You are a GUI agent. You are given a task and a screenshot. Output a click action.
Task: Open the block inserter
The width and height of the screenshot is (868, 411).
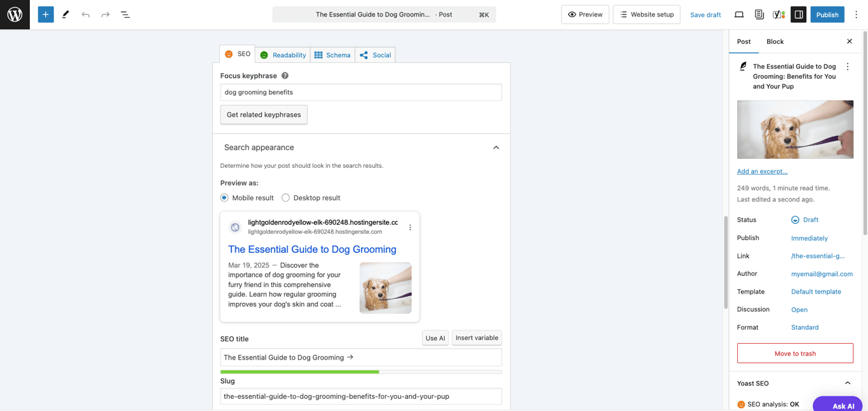45,14
